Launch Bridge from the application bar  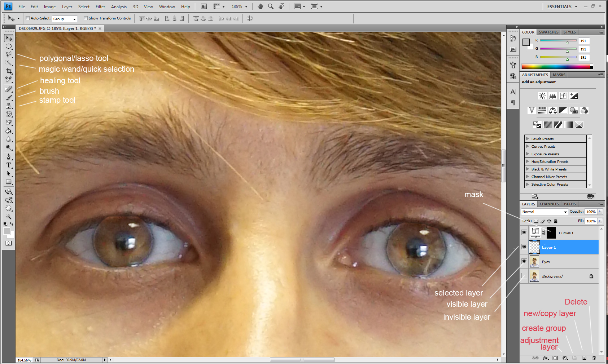tap(204, 6)
